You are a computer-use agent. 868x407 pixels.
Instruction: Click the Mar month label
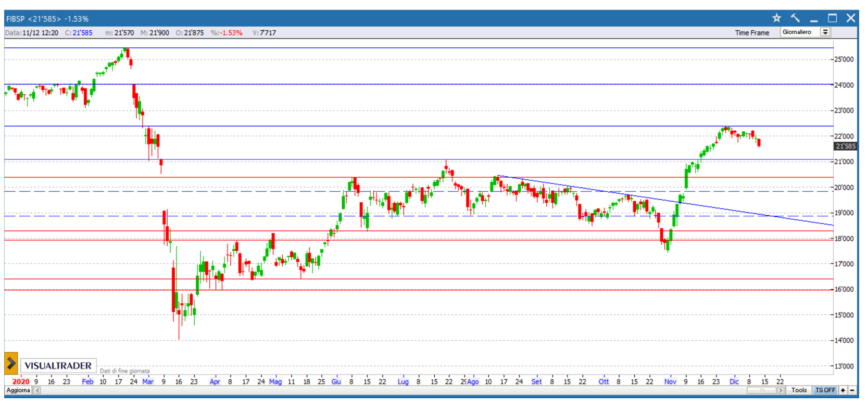pos(148,381)
